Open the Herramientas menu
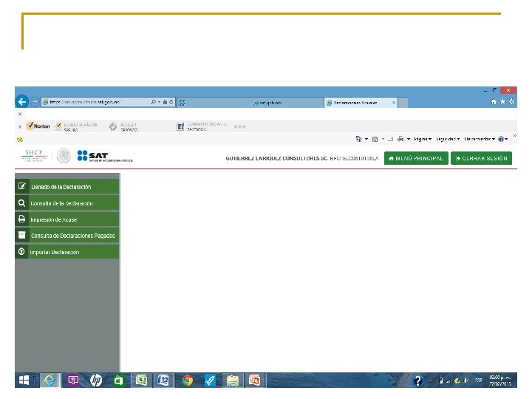The width and height of the screenshot is (532, 399). click(x=480, y=139)
